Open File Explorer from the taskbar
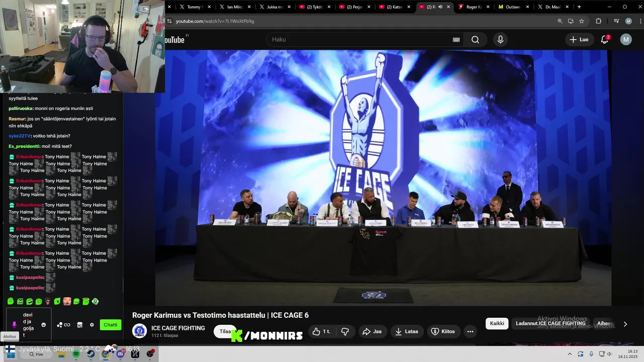Viewport: 644px width, 362px height. 61,354
